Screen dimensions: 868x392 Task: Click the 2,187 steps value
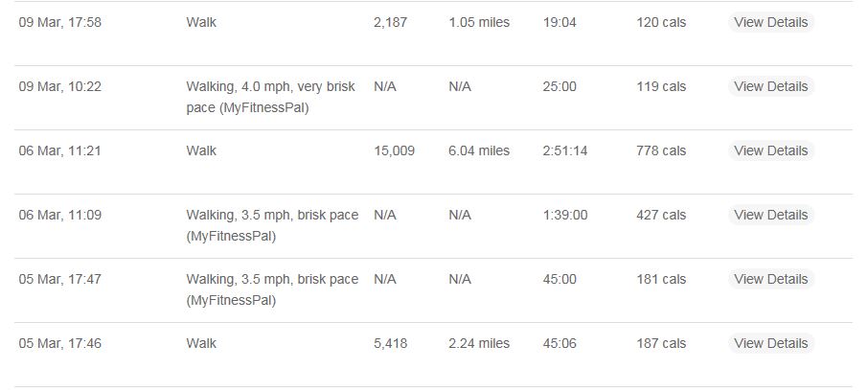(x=390, y=23)
